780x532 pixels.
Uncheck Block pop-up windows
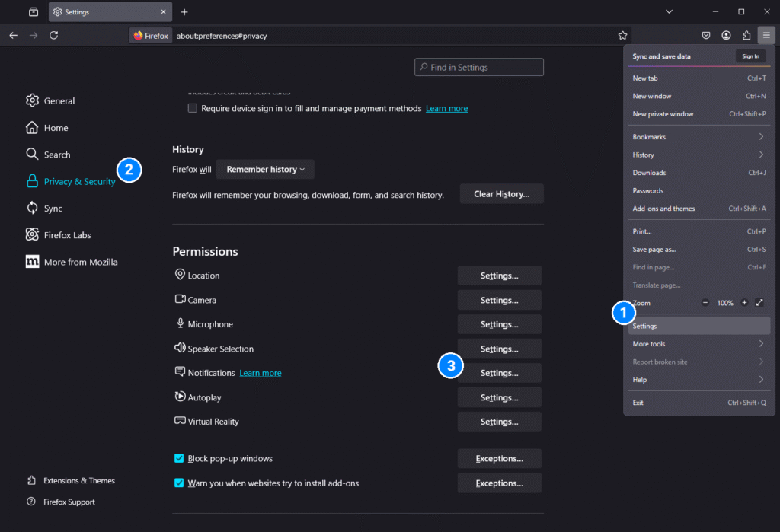coord(179,459)
